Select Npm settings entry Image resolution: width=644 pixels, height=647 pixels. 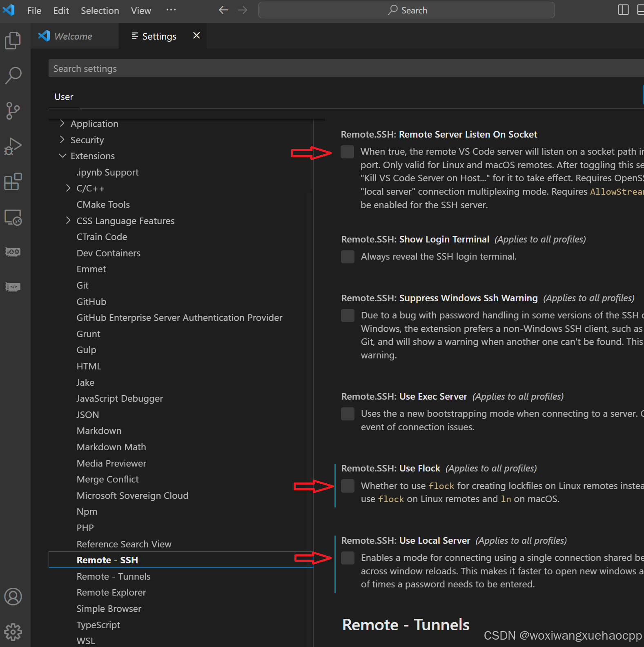pos(87,511)
